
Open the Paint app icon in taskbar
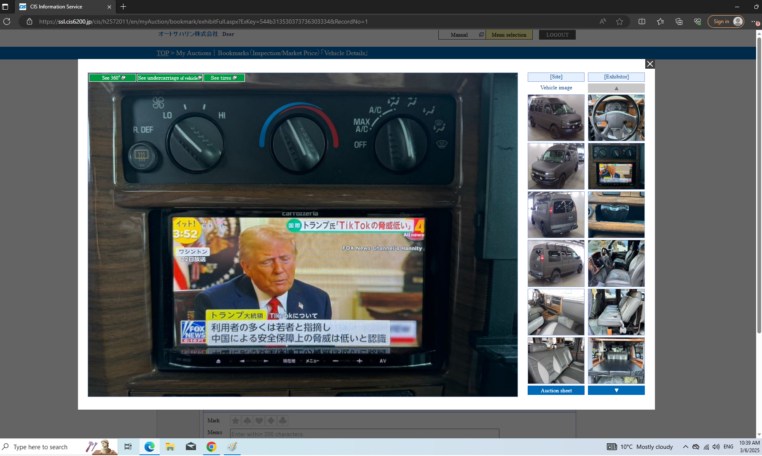coord(232,447)
